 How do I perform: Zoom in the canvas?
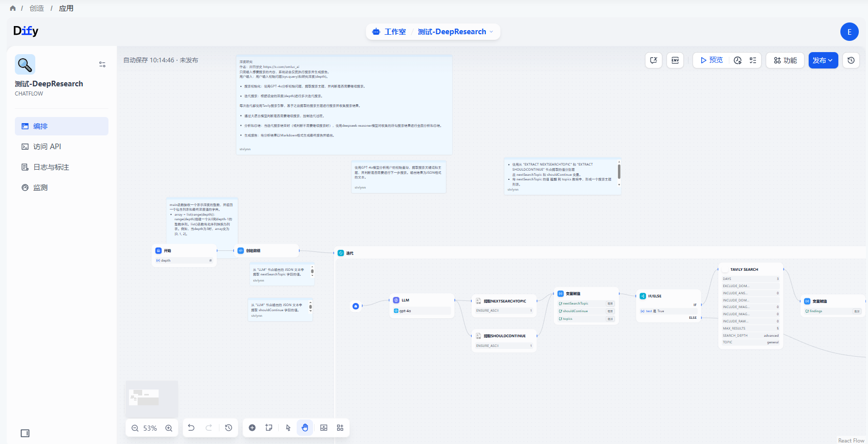pos(169,428)
